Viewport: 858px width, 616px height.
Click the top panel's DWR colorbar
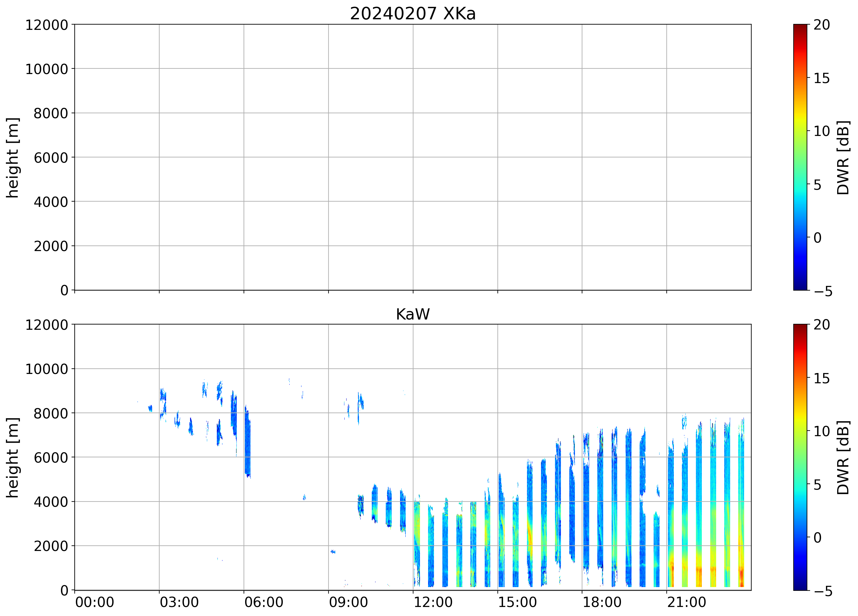click(800, 157)
